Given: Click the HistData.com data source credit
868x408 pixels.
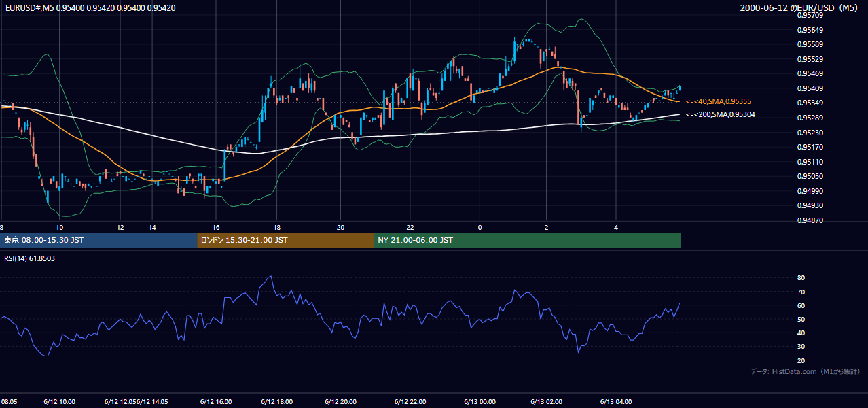Looking at the screenshot, I should (x=806, y=371).
